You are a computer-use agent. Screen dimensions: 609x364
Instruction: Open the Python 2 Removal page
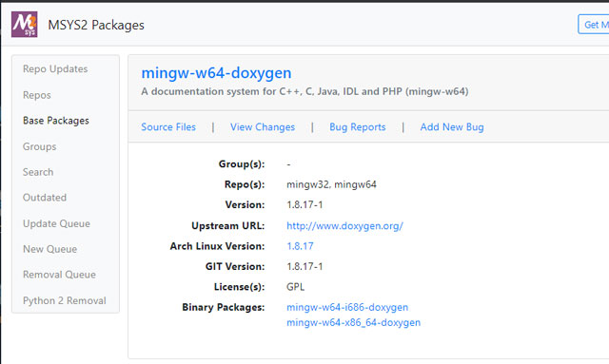65,300
